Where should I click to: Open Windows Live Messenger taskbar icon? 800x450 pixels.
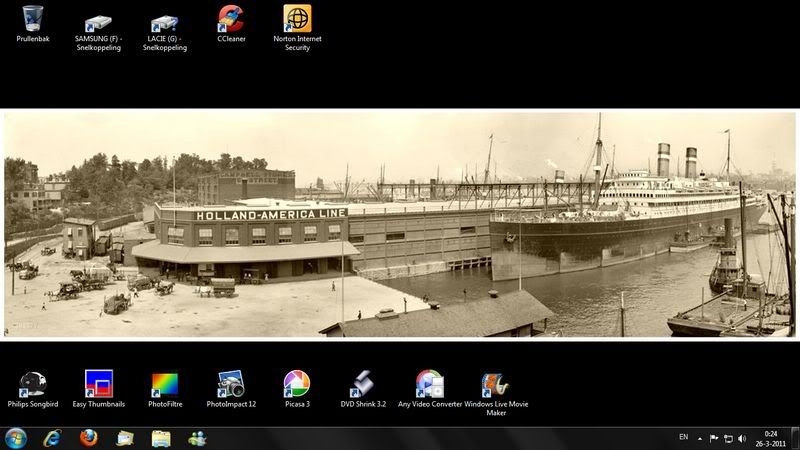click(197, 438)
